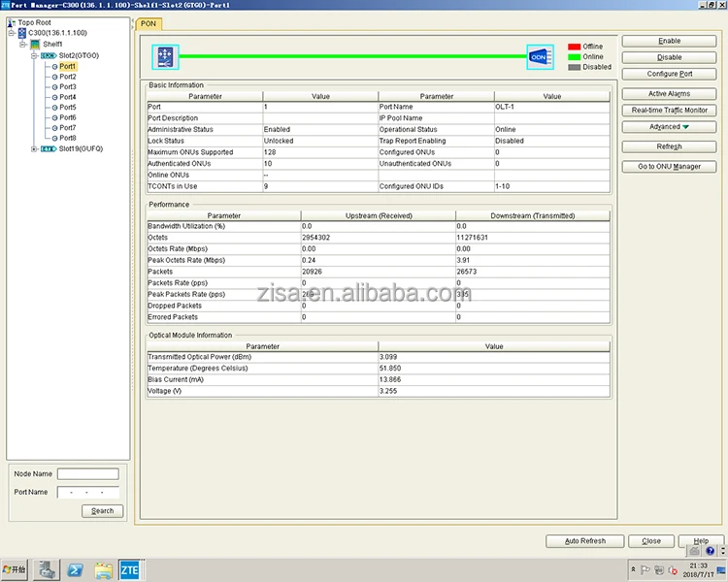Click the ODN icon in topology diagram
The width and height of the screenshot is (728, 582).
[x=540, y=57]
